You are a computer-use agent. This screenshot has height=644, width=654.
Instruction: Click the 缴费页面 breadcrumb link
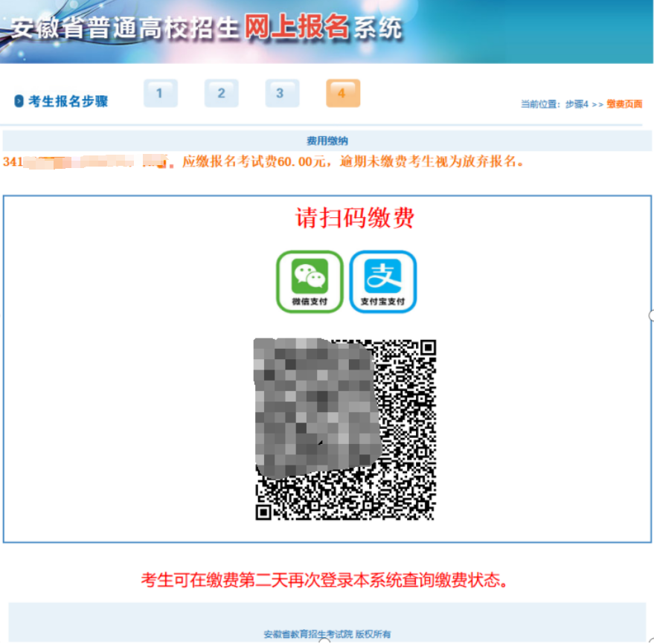tap(624, 104)
